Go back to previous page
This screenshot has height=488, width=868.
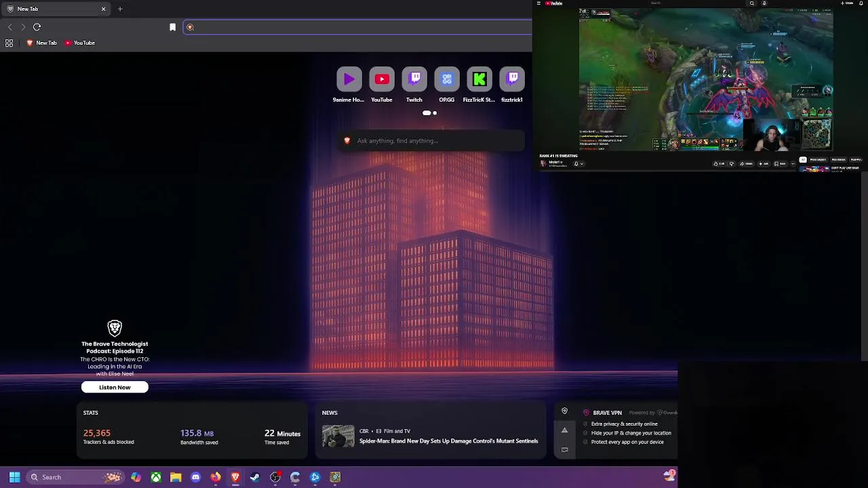click(x=9, y=27)
